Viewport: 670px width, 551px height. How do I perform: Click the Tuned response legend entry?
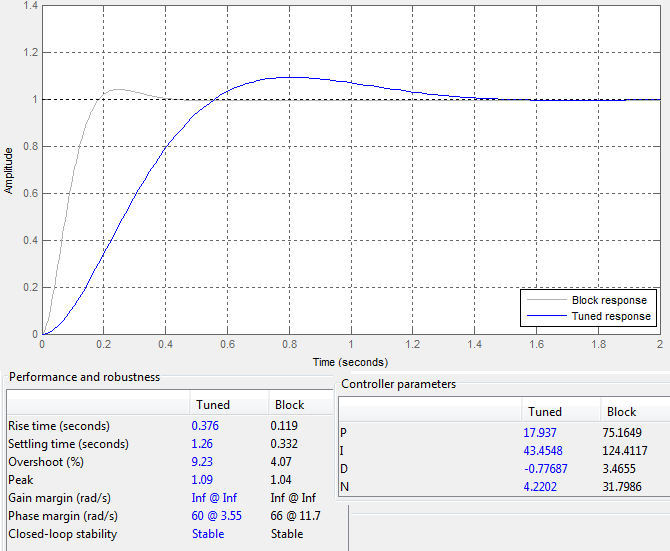coord(610,316)
